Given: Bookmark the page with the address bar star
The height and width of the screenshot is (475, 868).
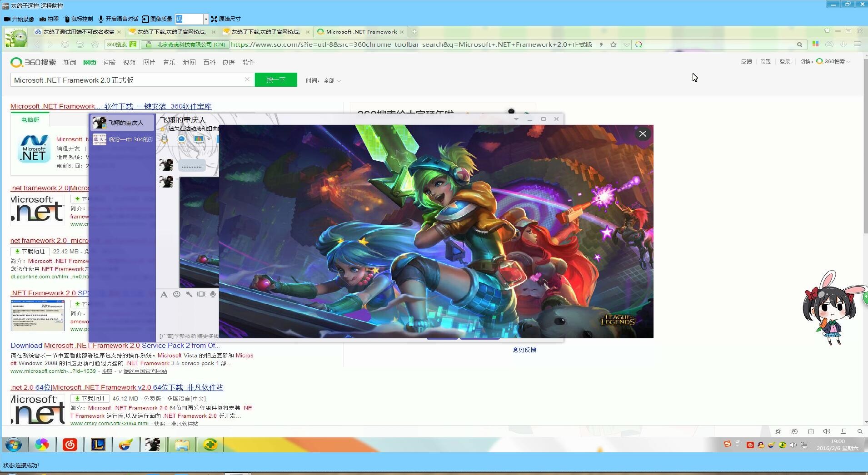Looking at the screenshot, I should pos(614,45).
